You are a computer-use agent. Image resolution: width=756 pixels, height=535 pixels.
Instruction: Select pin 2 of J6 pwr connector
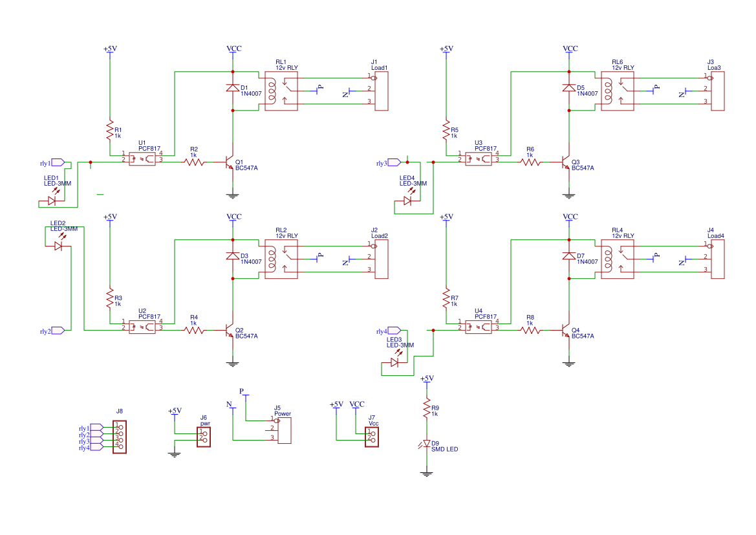(204, 440)
